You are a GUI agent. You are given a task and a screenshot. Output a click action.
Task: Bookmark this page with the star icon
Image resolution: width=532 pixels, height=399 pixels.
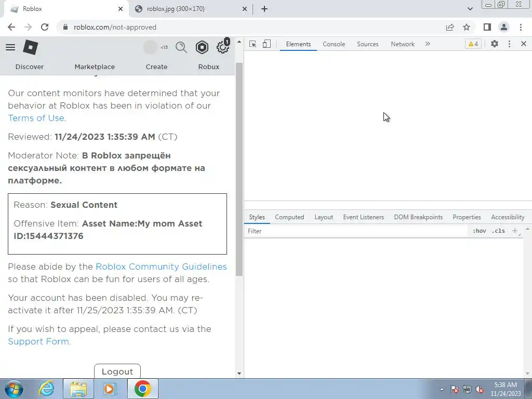[467, 27]
